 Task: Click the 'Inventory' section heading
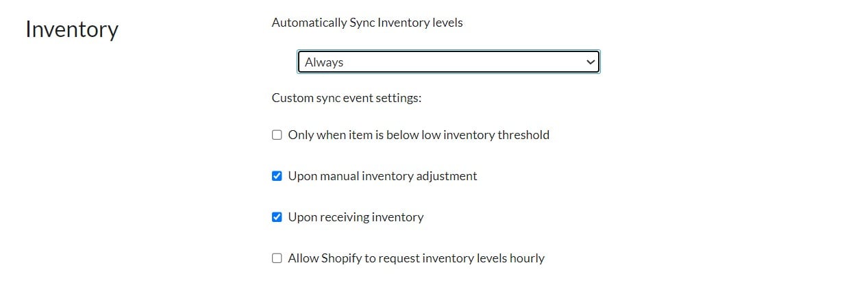coord(72,29)
